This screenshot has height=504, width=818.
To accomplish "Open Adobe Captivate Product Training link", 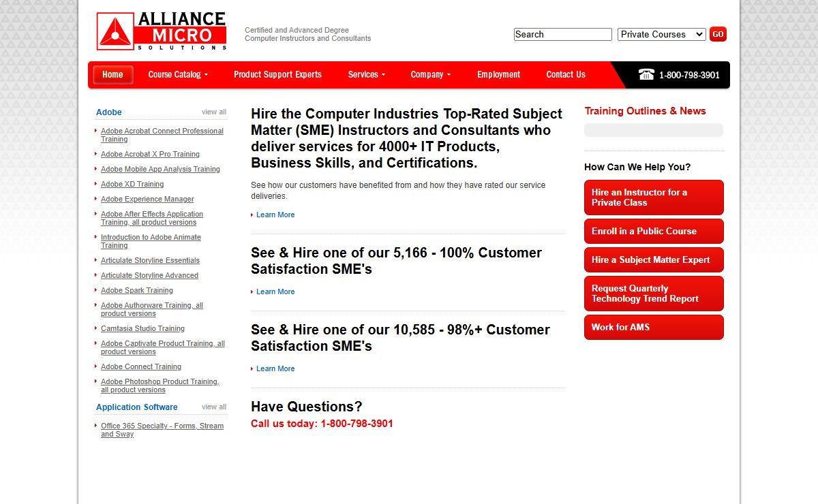I will click(x=163, y=347).
